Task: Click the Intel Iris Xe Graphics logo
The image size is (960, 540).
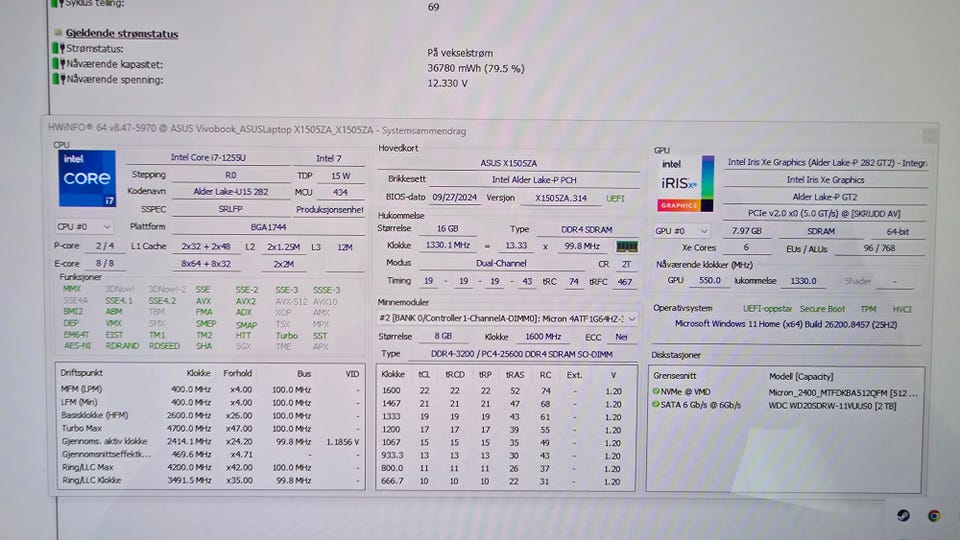Action: (685, 184)
